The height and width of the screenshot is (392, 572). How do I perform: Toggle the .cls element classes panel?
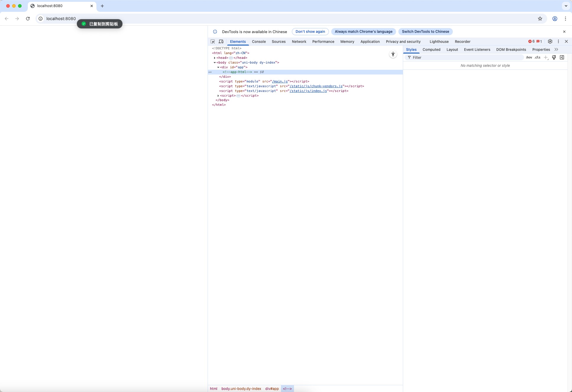pyautogui.click(x=537, y=57)
